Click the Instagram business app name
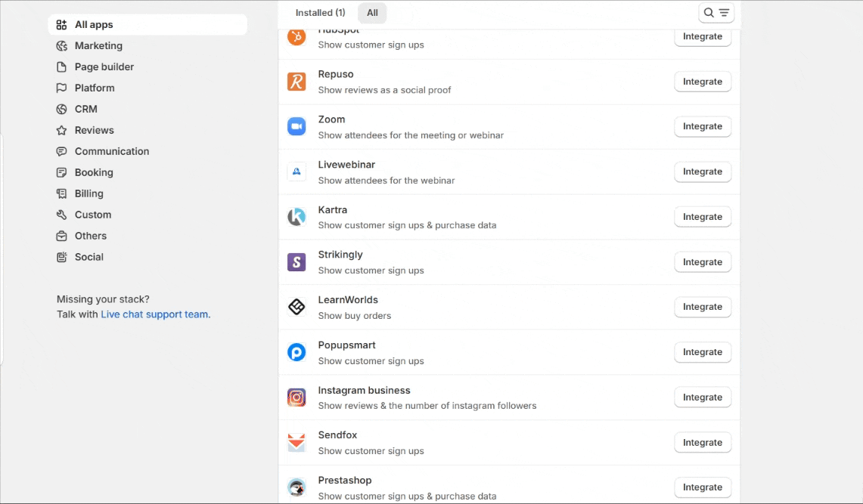Image resolution: width=863 pixels, height=504 pixels. (365, 390)
